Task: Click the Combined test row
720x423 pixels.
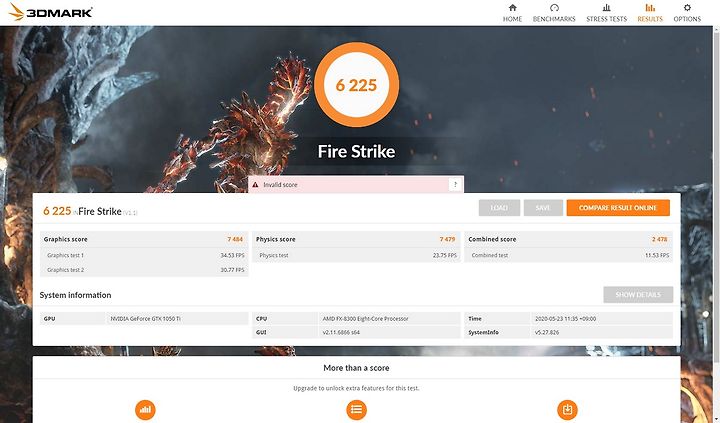Action: coord(568,255)
